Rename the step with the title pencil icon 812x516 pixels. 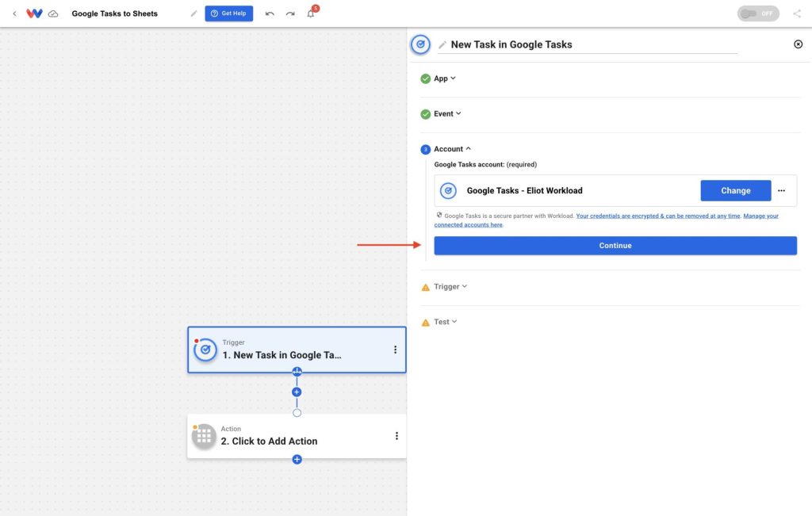click(442, 45)
